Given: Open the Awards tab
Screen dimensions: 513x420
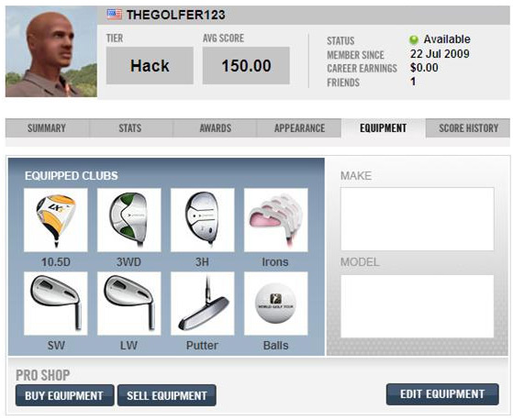Looking at the screenshot, I should [x=215, y=128].
